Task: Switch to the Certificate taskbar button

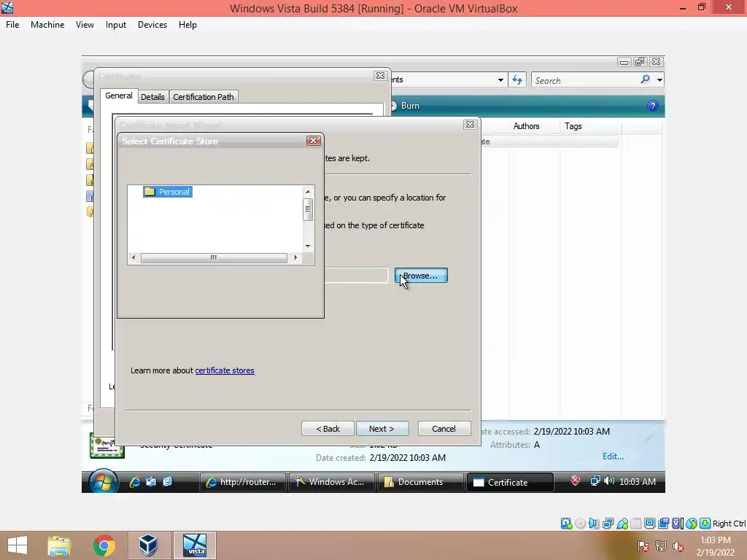Action: click(x=509, y=482)
